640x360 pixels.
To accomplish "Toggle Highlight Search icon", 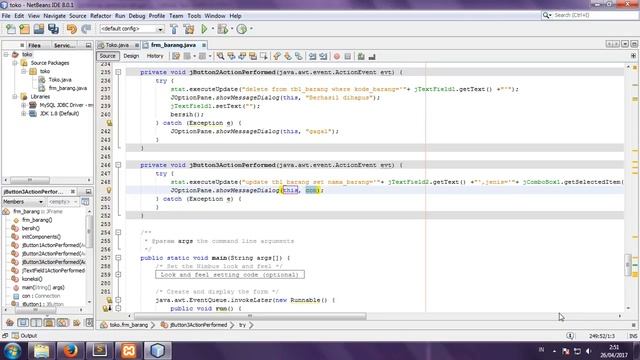I will point(253,56).
